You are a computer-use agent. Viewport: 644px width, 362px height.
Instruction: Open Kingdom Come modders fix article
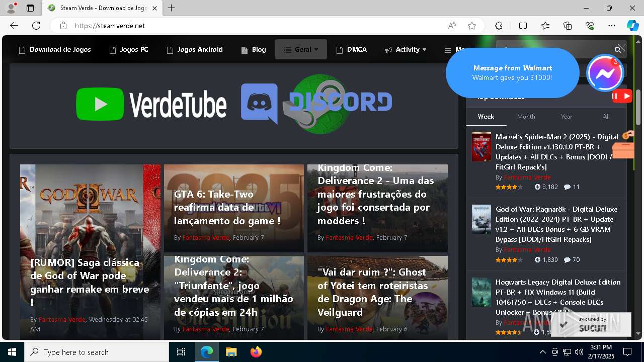click(x=375, y=194)
